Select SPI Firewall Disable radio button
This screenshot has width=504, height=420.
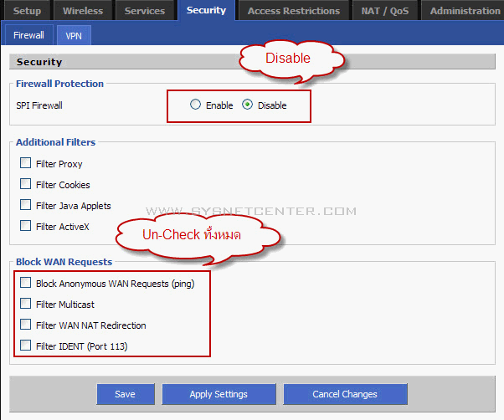(x=247, y=105)
